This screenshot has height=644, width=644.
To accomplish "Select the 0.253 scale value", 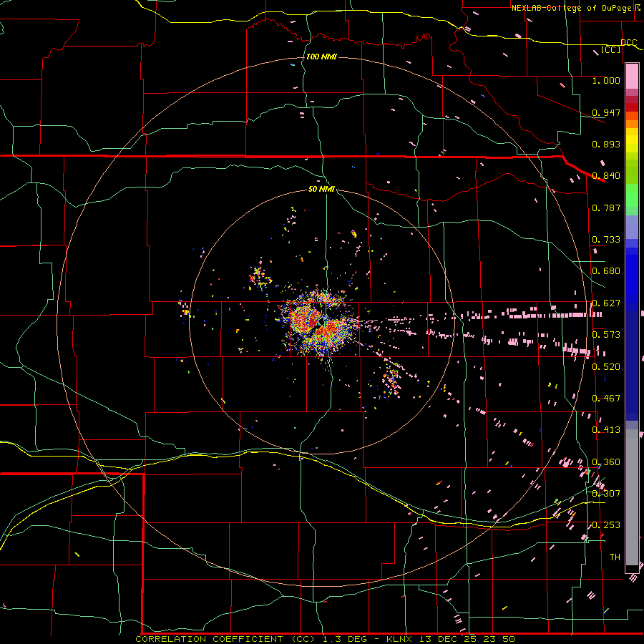I will 606,525.
